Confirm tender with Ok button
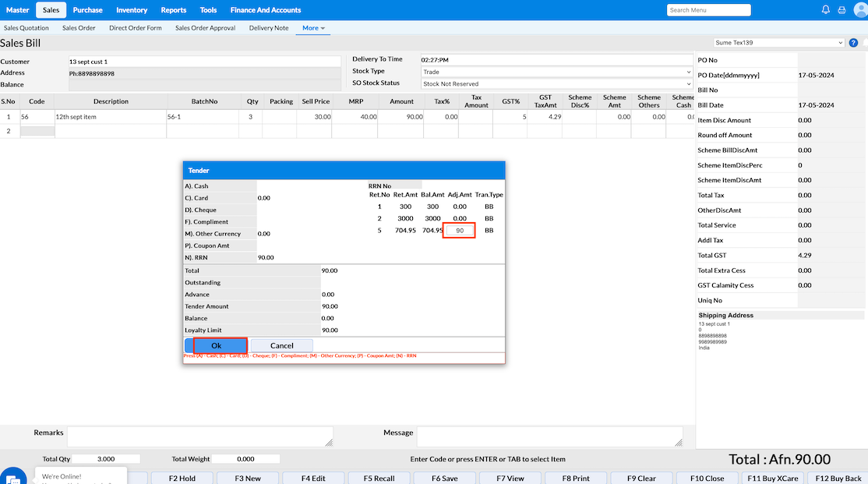This screenshot has width=868, height=484. (x=216, y=345)
